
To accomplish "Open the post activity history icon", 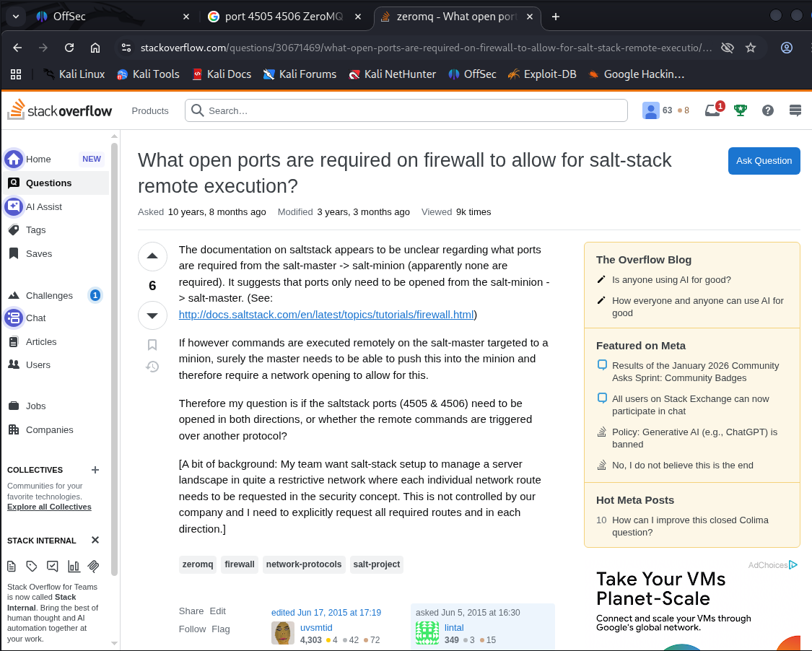I will 152,367.
